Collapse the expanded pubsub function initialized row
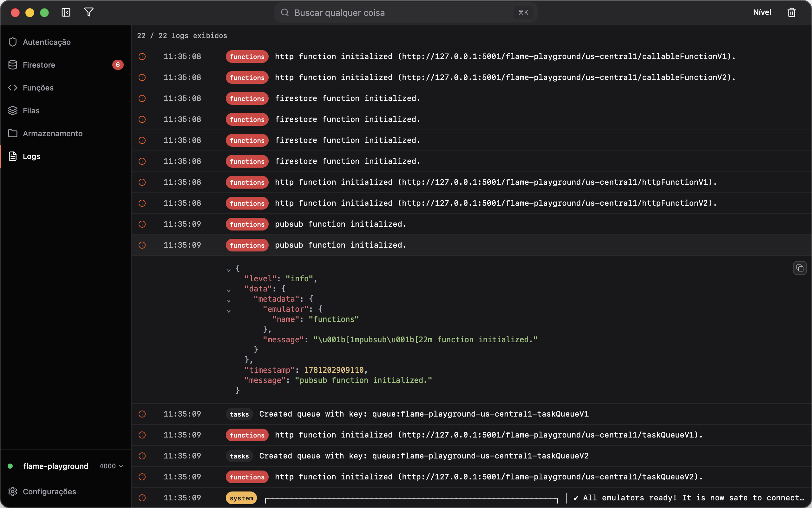The height and width of the screenshot is (508, 812). point(471,245)
